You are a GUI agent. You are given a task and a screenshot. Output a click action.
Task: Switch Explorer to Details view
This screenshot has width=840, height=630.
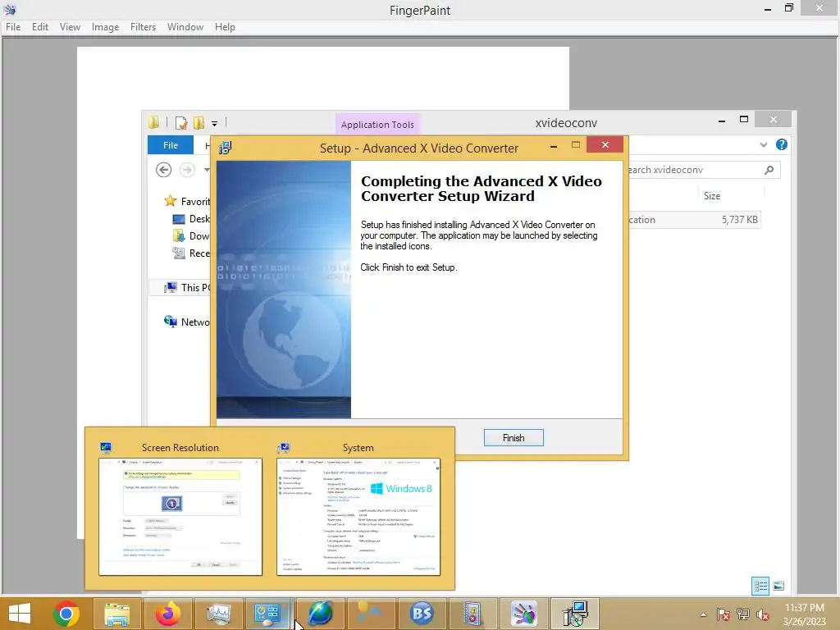pyautogui.click(x=760, y=586)
